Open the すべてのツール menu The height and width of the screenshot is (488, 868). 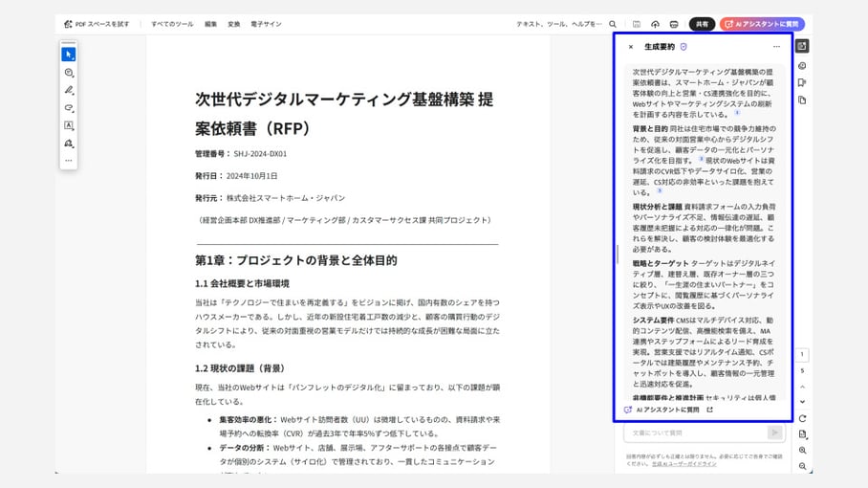coord(173,24)
